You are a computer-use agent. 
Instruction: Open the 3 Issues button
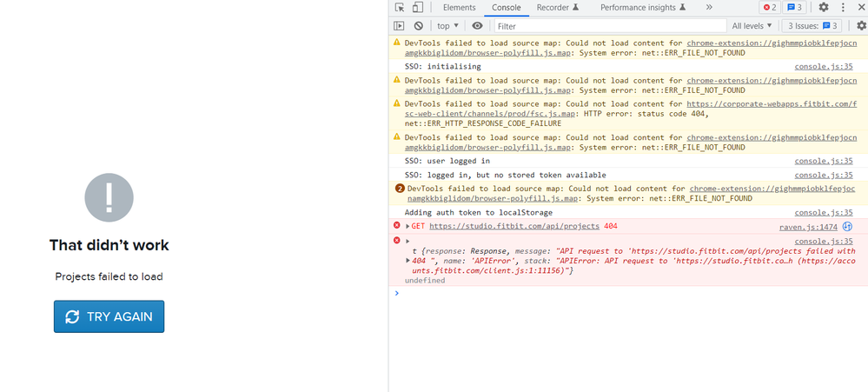812,25
